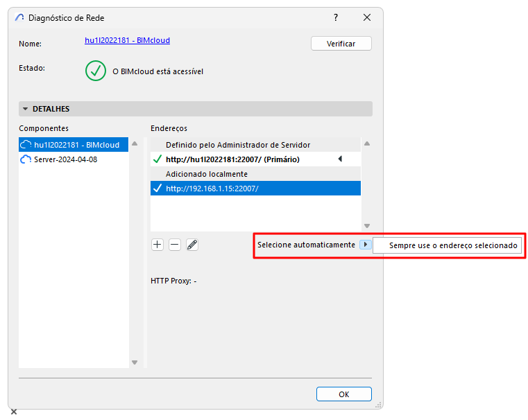
Task: Click the edit address pencil icon
Action: tap(192, 245)
